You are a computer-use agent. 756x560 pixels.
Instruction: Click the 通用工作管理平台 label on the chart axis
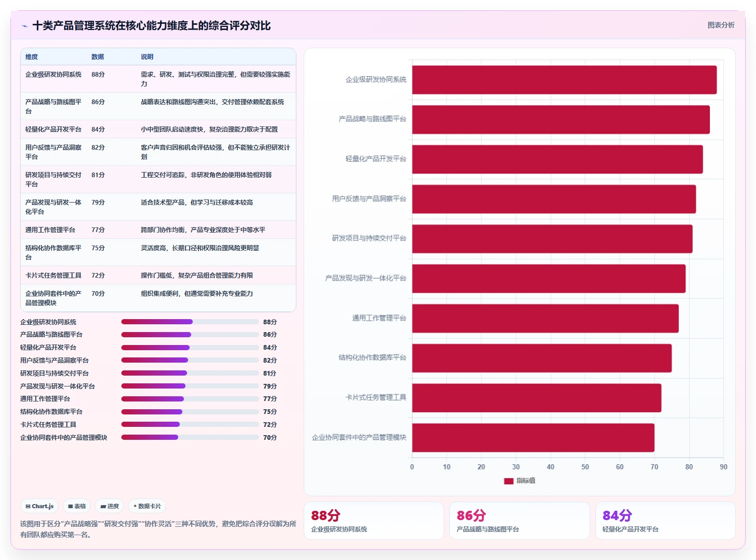click(379, 318)
